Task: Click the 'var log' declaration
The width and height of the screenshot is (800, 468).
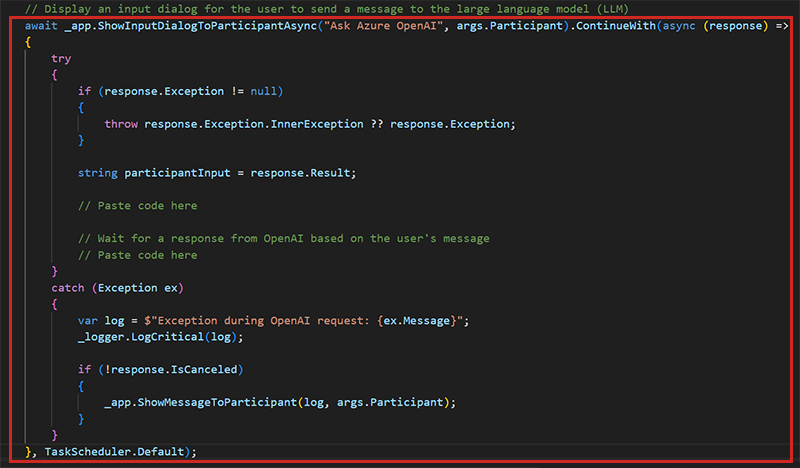Action: [101, 321]
